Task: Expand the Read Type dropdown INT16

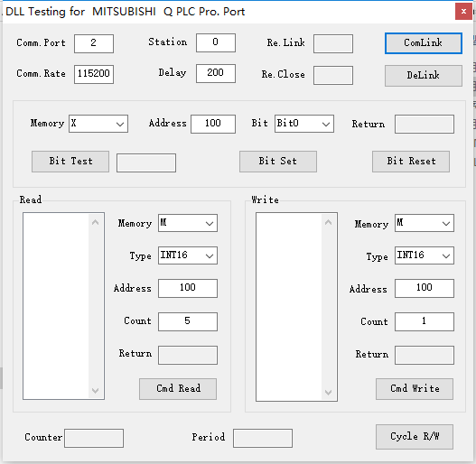Action: pos(188,255)
